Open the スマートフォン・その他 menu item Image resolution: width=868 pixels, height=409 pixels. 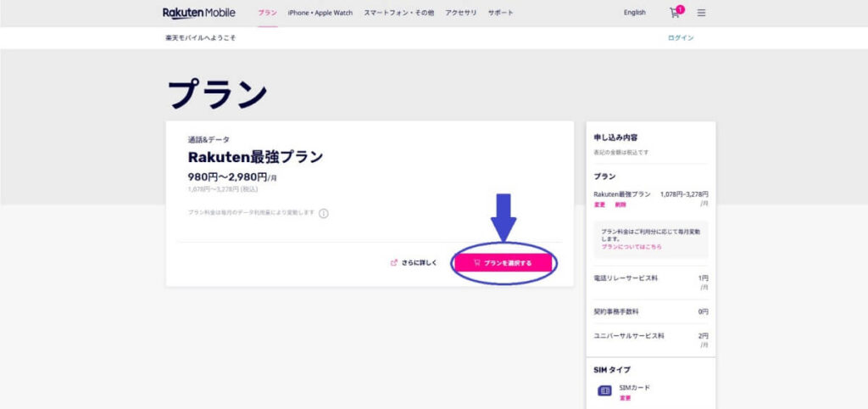(398, 13)
